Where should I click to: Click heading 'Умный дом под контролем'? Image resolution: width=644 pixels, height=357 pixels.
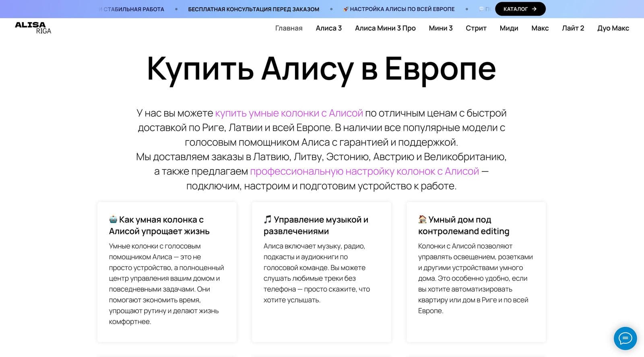tap(464, 225)
